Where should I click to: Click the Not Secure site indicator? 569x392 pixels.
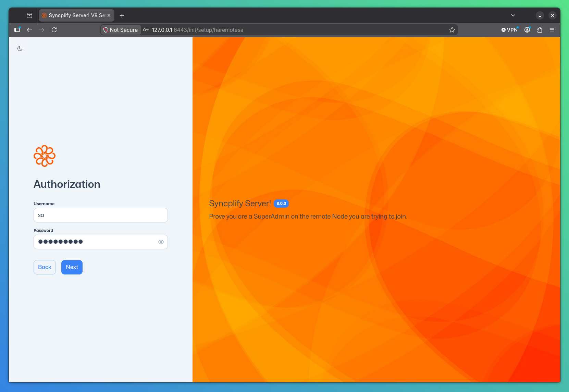coord(121,30)
